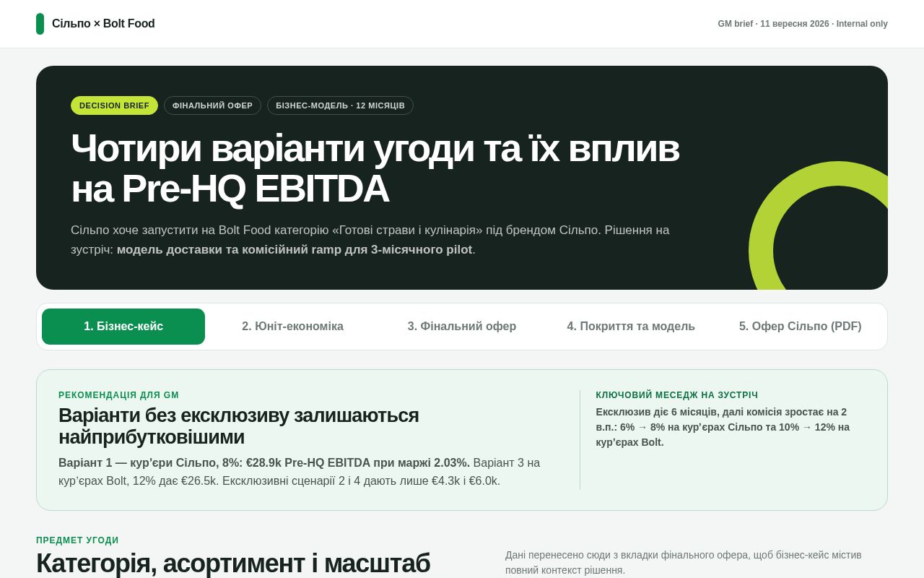The image size is (924, 578).
Task: Click the ФІНАЛЬНИЙ ОФЕР badge
Action: (212, 105)
